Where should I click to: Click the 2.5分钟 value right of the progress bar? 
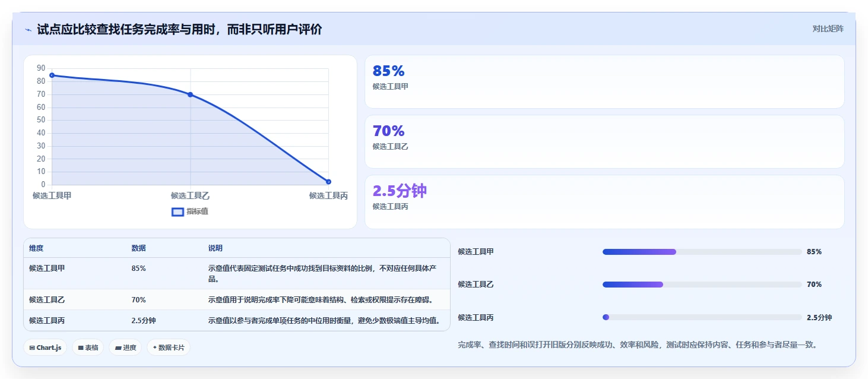pos(819,318)
